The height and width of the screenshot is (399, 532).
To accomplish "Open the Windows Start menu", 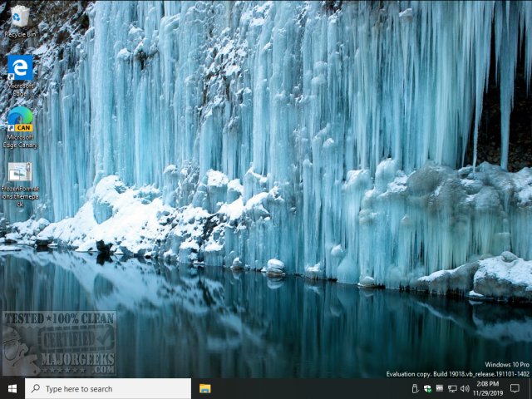I will click(12, 388).
